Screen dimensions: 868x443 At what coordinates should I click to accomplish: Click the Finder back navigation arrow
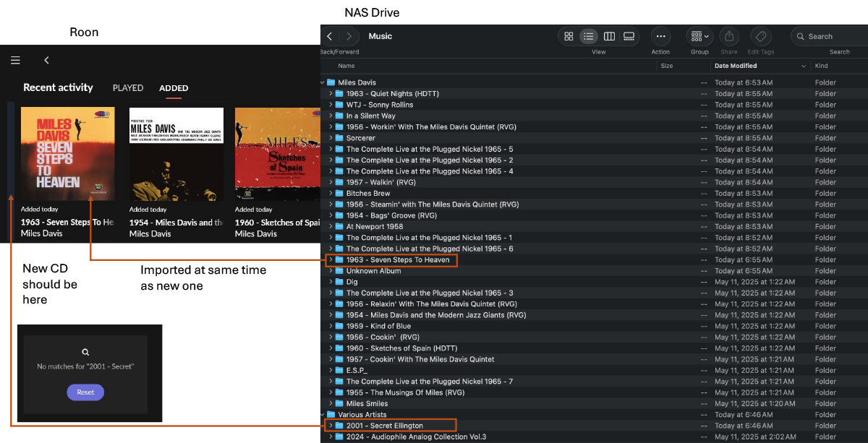point(330,36)
